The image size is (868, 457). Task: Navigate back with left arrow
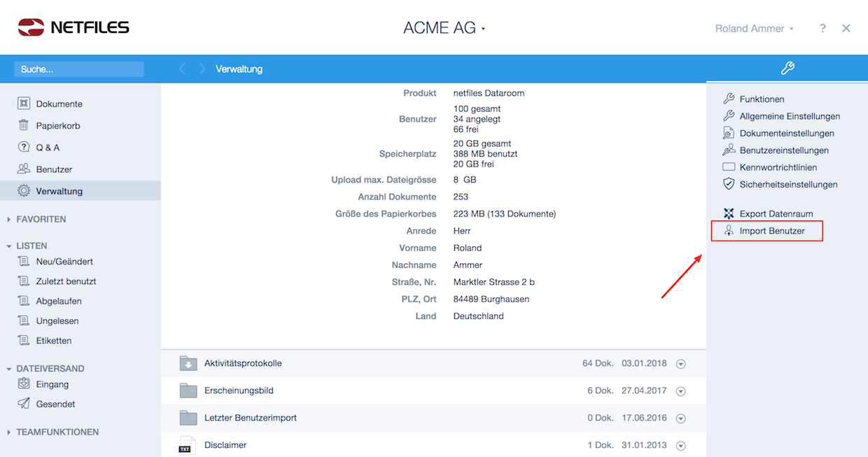point(182,69)
